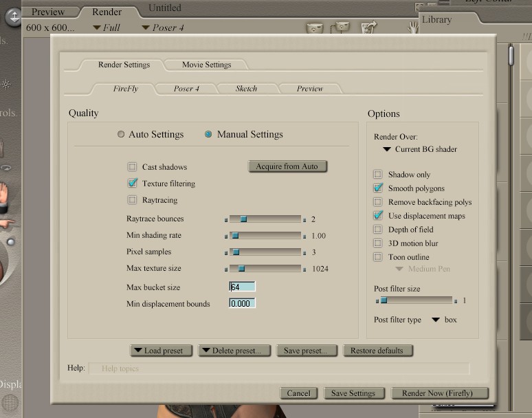The width and height of the screenshot is (532, 418).
Task: Adjust the Raytrace bounces slider
Action: tap(243, 219)
